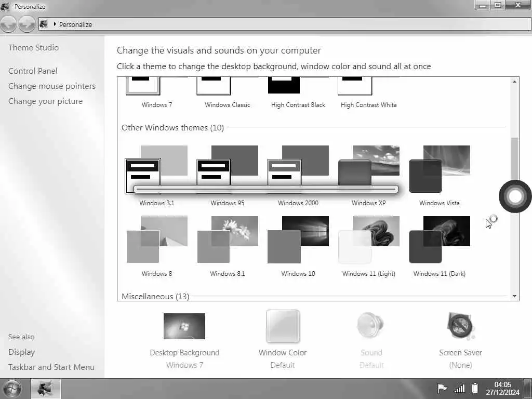Image resolution: width=532 pixels, height=399 pixels.
Task: Click the Personalize window title icon
Action: coord(5,6)
